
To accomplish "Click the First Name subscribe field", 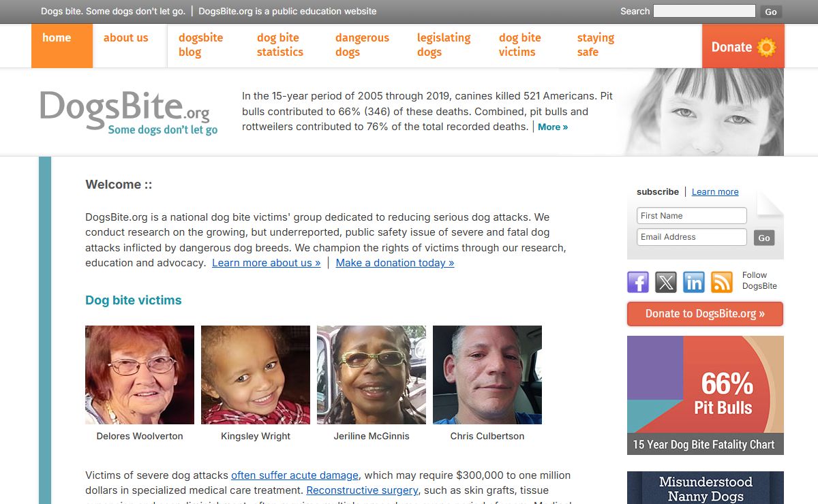I will coord(692,216).
